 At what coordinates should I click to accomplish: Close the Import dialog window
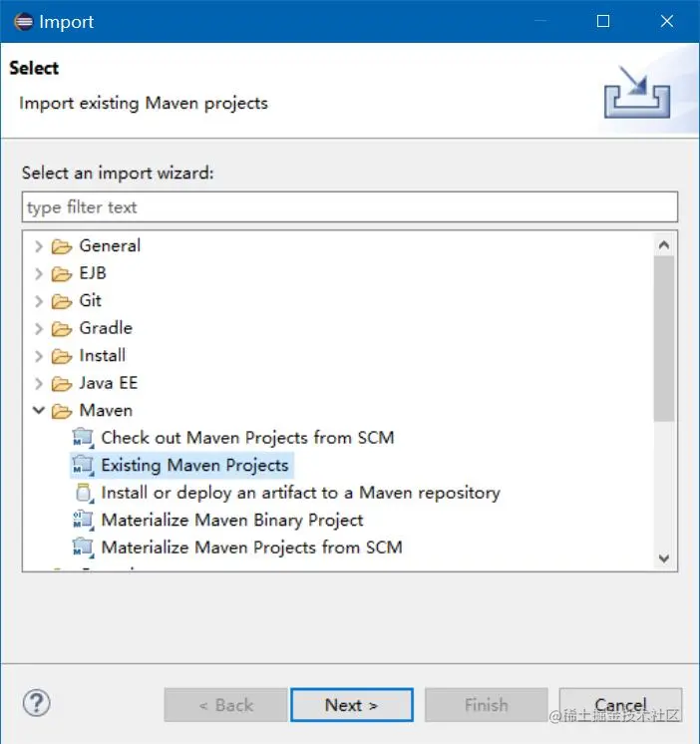(667, 21)
